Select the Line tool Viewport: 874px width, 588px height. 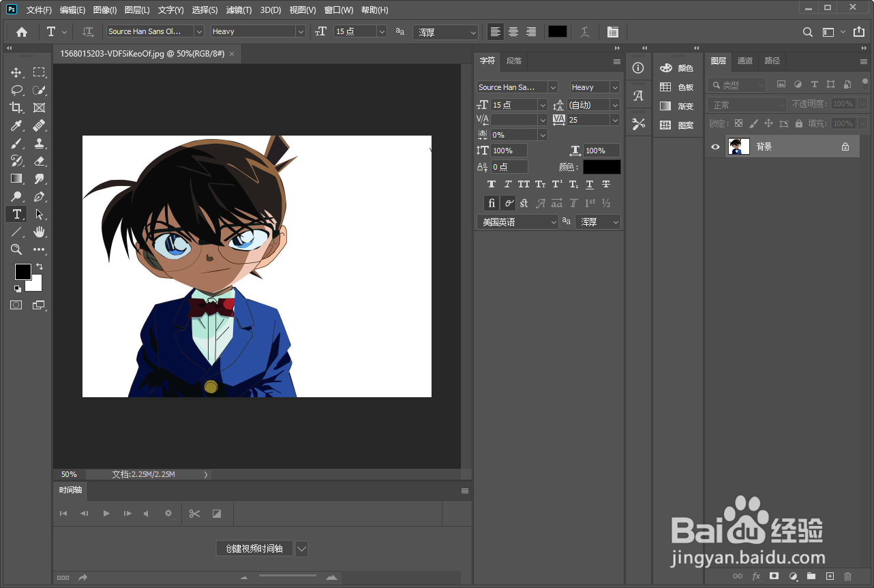pos(16,232)
